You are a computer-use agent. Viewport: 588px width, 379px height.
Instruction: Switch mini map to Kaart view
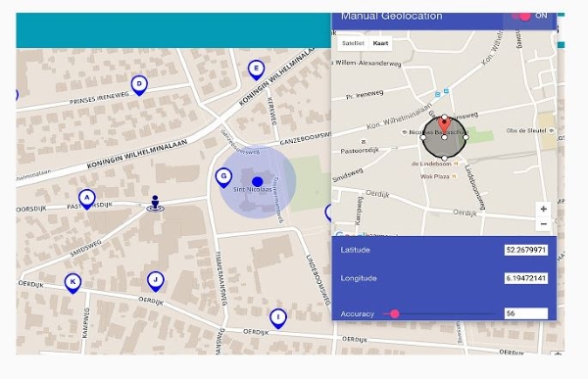coord(380,43)
